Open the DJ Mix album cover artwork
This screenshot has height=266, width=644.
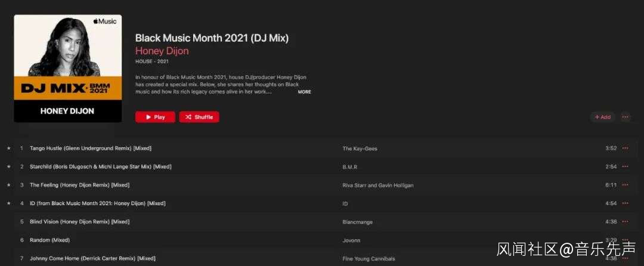tap(68, 68)
